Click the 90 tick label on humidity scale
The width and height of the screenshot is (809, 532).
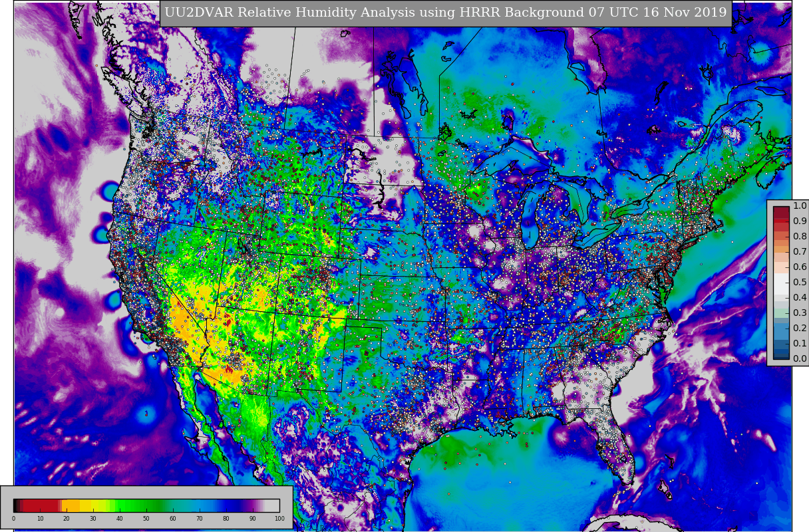(253, 519)
